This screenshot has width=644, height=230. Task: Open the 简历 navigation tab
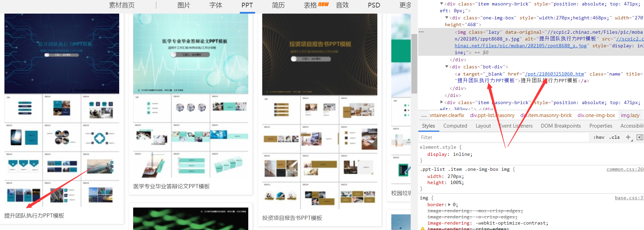click(x=278, y=5)
